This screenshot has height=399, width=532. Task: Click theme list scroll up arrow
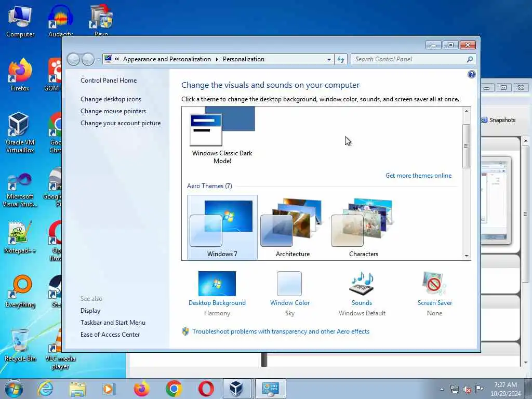click(x=467, y=111)
